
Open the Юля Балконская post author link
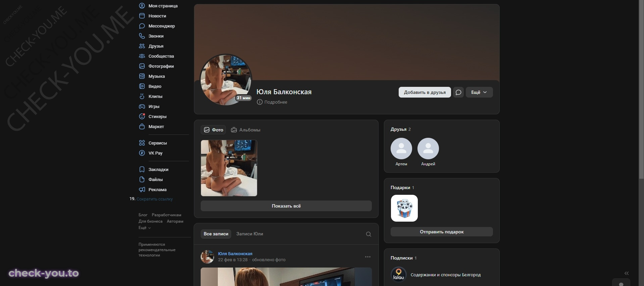click(x=235, y=253)
